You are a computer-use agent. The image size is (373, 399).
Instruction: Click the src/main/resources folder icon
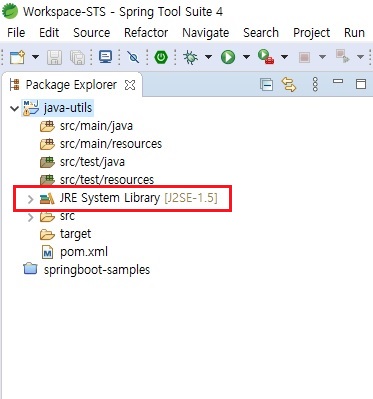point(47,144)
